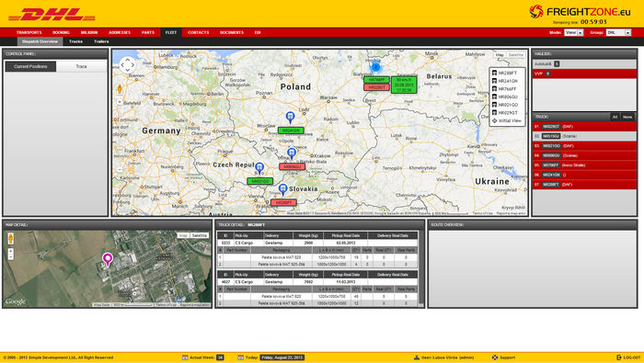Click the blue truck pin above Slovakia label
The image size is (644, 363).
point(282,190)
